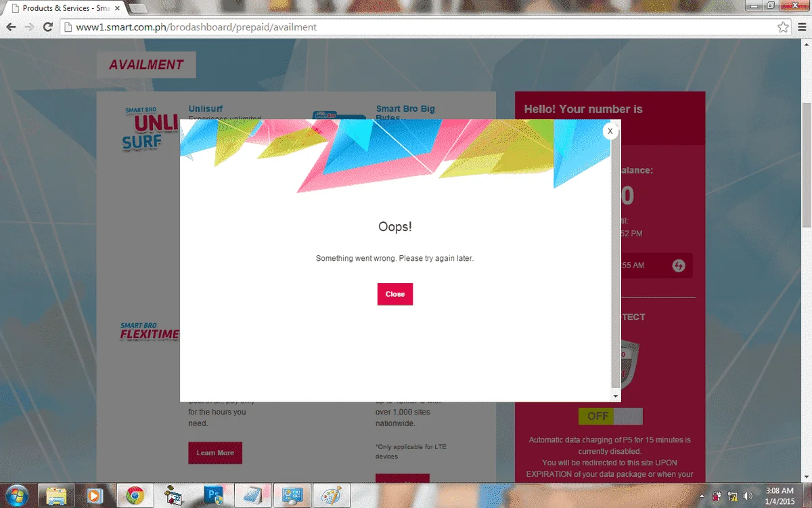Click the page scrollbar up arrow

coord(806,44)
